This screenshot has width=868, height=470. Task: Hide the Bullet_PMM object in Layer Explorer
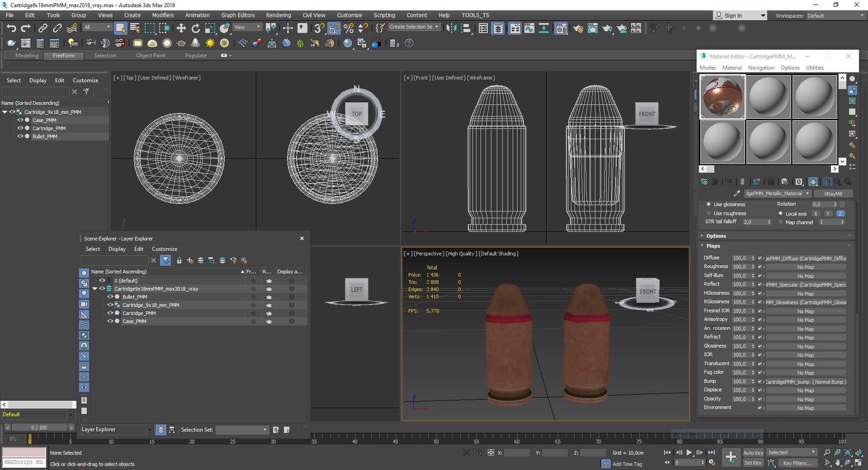click(x=110, y=297)
